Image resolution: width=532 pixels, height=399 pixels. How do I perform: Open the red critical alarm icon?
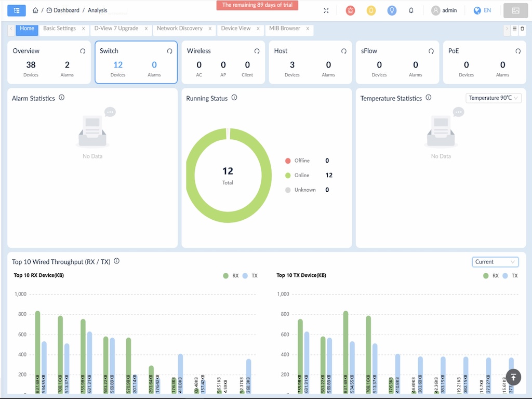tap(350, 10)
